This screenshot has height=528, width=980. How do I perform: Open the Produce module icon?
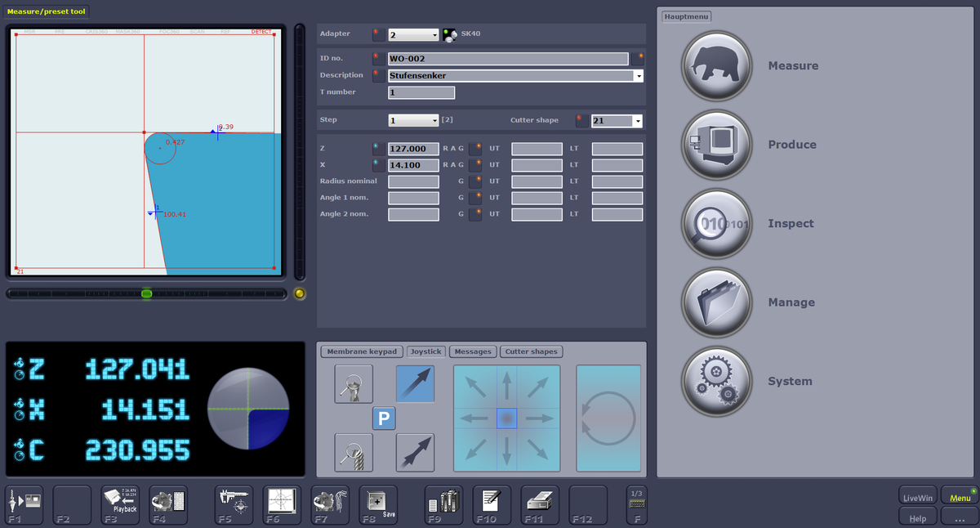[x=716, y=145]
